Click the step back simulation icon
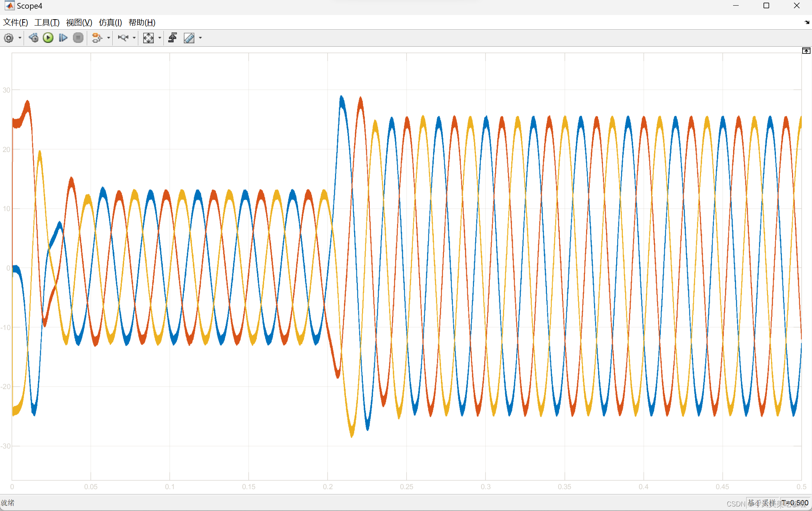Viewport: 812px width, 511px height. (33, 38)
